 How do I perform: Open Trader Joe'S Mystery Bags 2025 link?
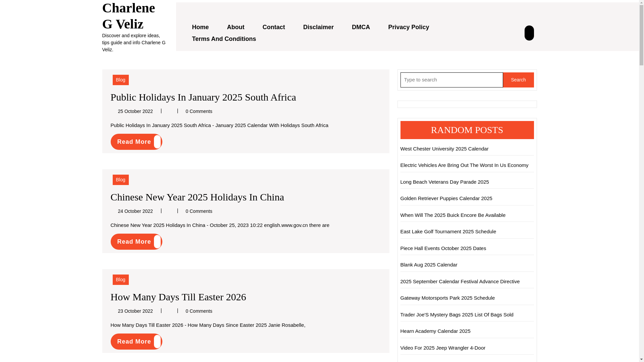457,315
